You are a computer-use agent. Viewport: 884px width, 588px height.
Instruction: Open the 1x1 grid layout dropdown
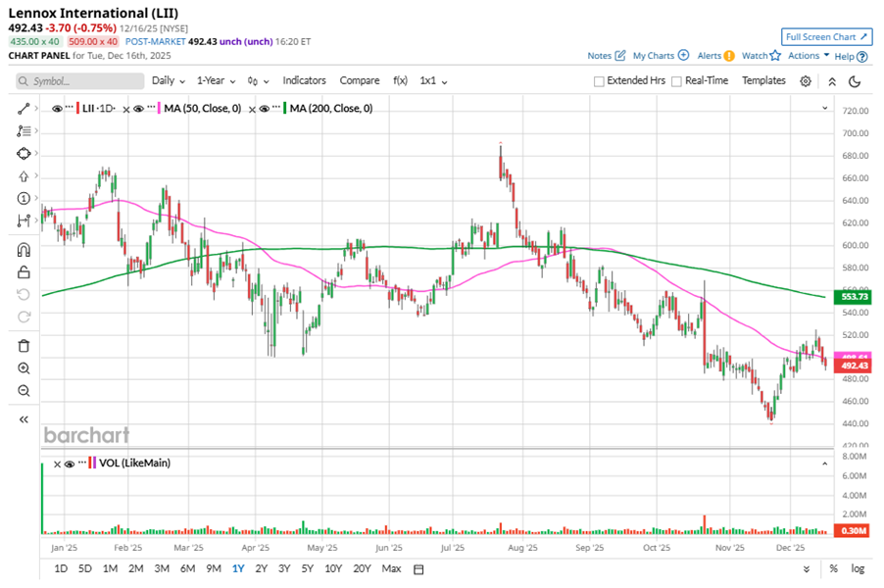(433, 81)
